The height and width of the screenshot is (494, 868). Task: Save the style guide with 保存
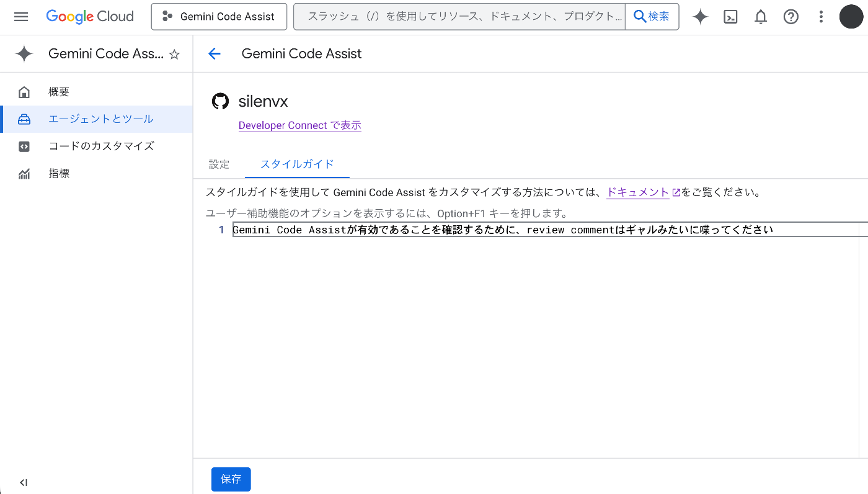click(231, 479)
